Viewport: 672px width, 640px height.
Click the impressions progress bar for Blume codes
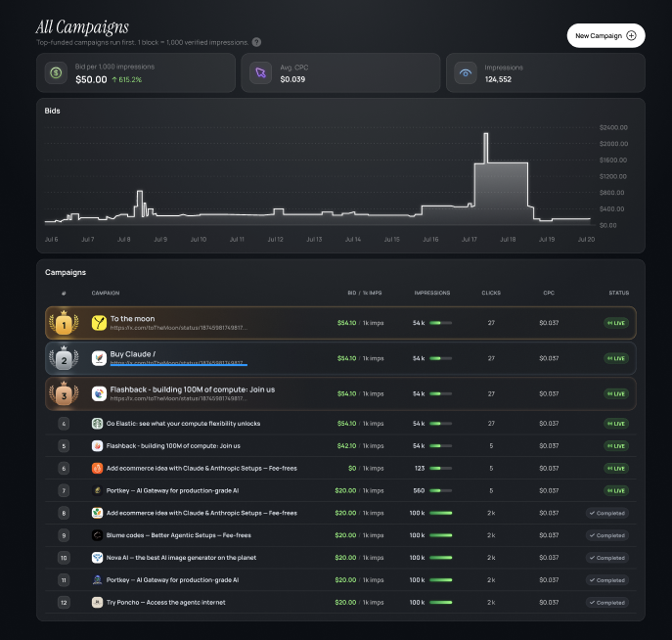click(440, 535)
